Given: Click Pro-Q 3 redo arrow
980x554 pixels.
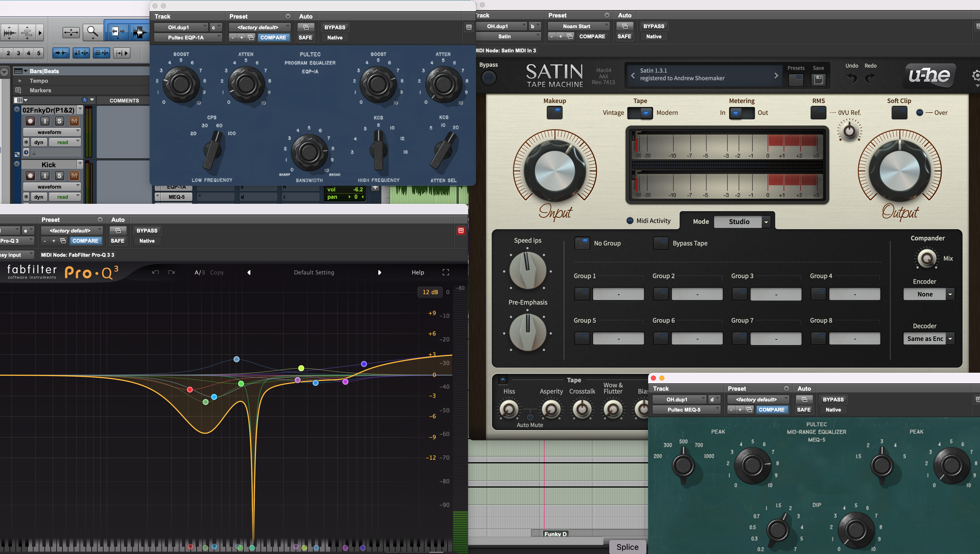Looking at the screenshot, I should (171, 272).
